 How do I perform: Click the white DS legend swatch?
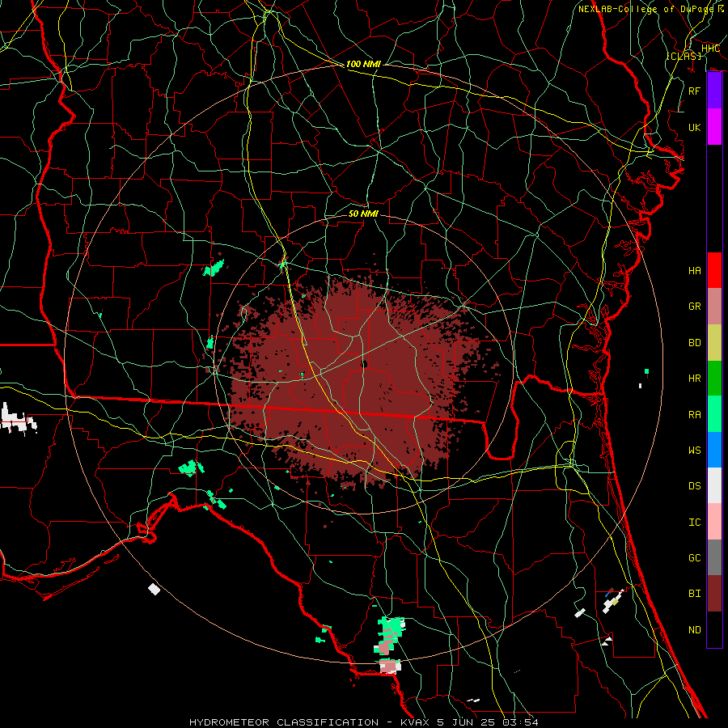[714, 485]
